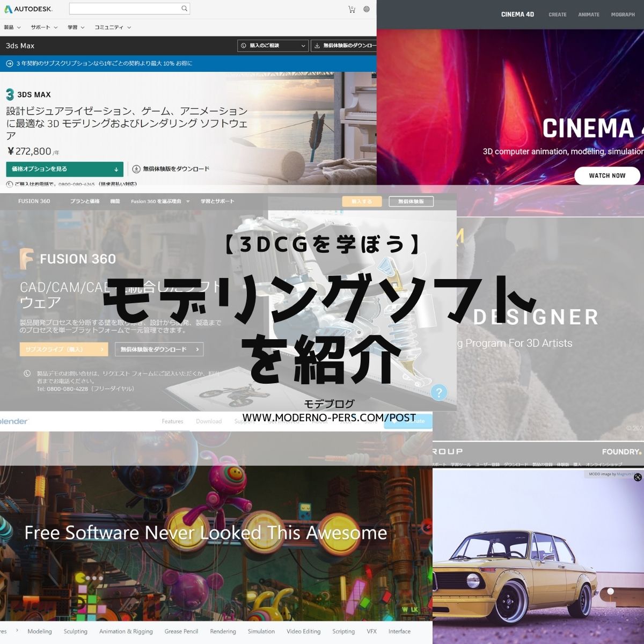This screenshot has height=644, width=644.
Task: Open the CREATE tab on the Cinema 4D site
Action: 557,14
